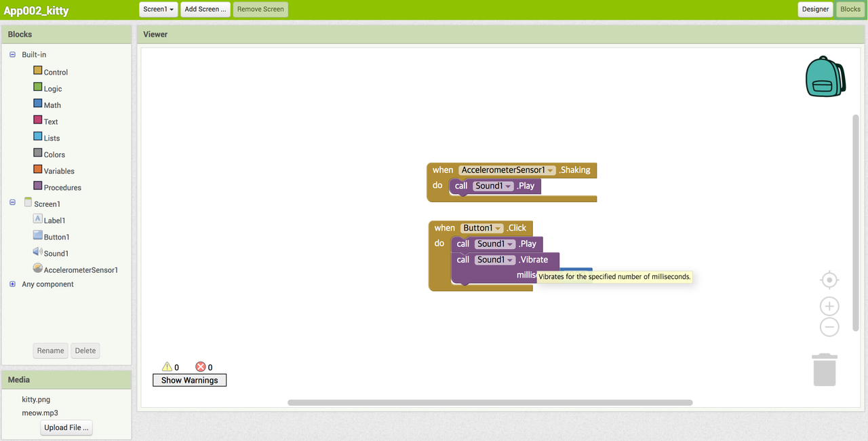Center the workspace with crosshair icon
Image resolution: width=868 pixels, height=441 pixels.
coord(829,280)
